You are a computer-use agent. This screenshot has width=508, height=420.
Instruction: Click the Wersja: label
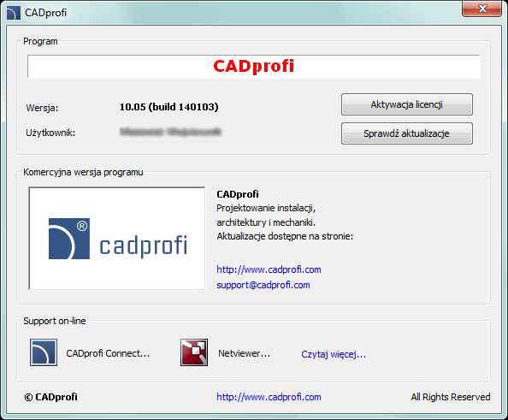click(x=42, y=108)
